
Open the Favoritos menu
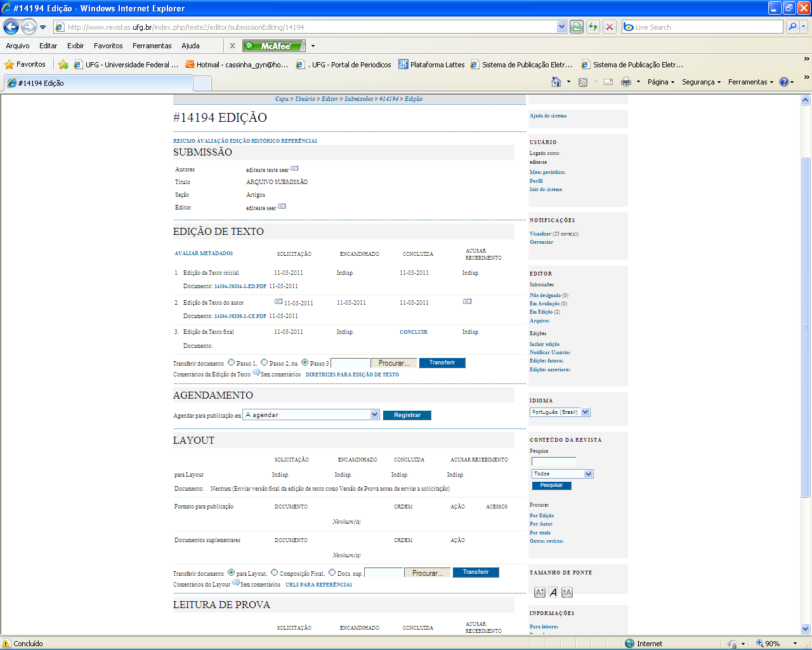click(x=108, y=46)
